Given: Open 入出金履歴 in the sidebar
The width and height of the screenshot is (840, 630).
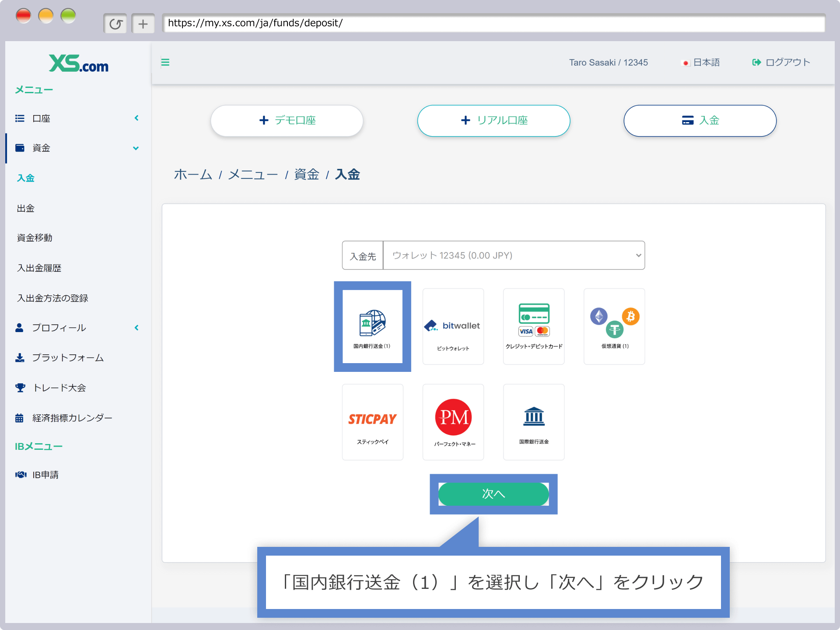Looking at the screenshot, I should [39, 268].
